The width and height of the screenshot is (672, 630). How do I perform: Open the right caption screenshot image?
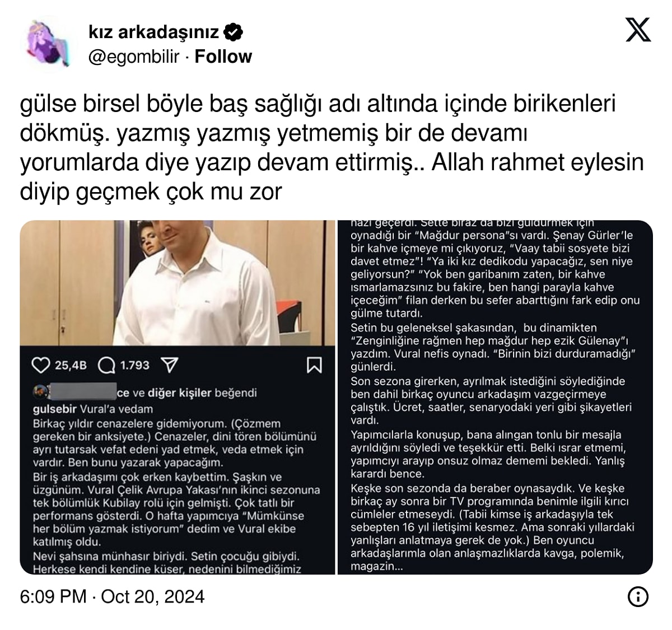click(x=495, y=397)
